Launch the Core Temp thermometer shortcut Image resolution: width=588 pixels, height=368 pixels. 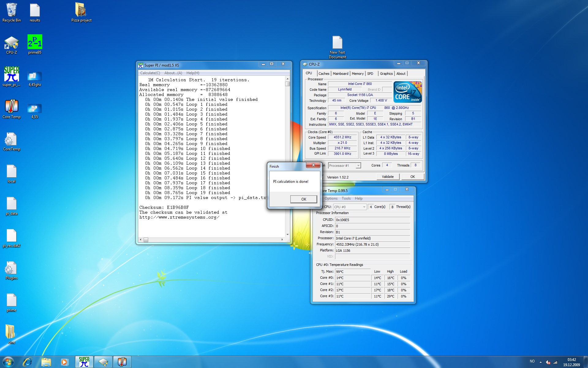pos(12,109)
